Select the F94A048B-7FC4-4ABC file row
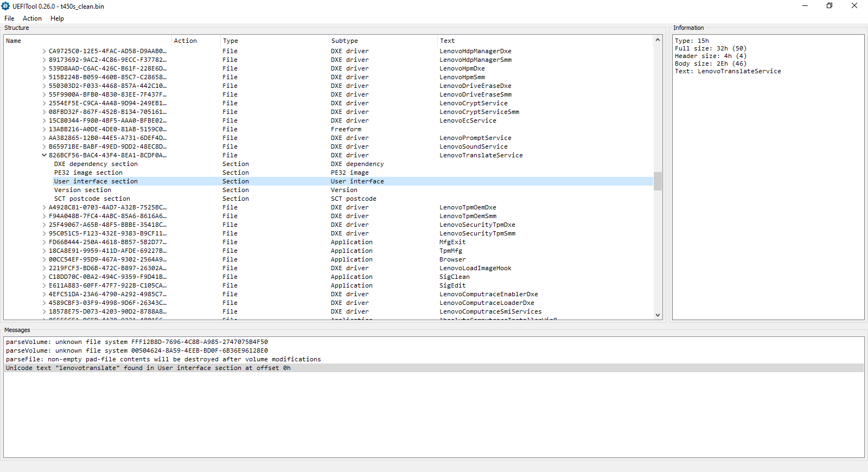 (x=328, y=216)
